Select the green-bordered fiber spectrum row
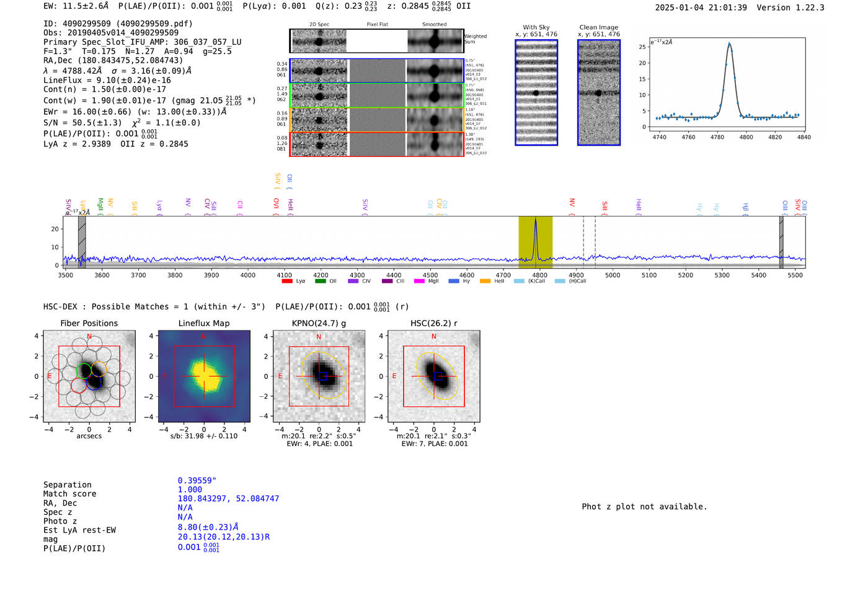 pos(377,96)
